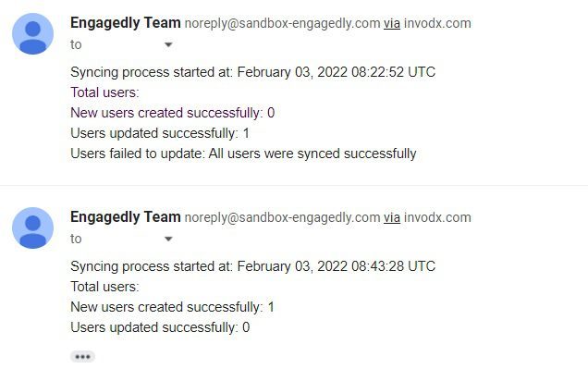Screen dimensions: 588x381
Task: Open the "via" link in the 08:43:28 email header
Action: coord(391,218)
